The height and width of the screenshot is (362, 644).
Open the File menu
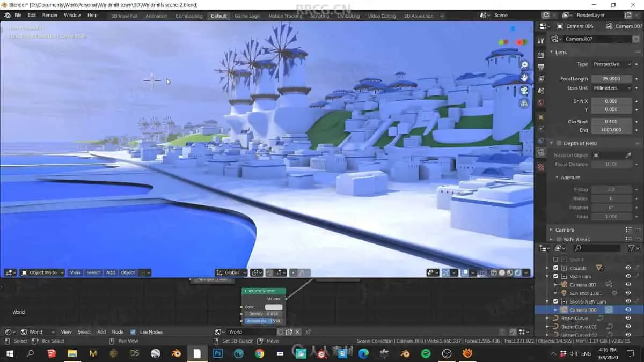[x=18, y=15]
